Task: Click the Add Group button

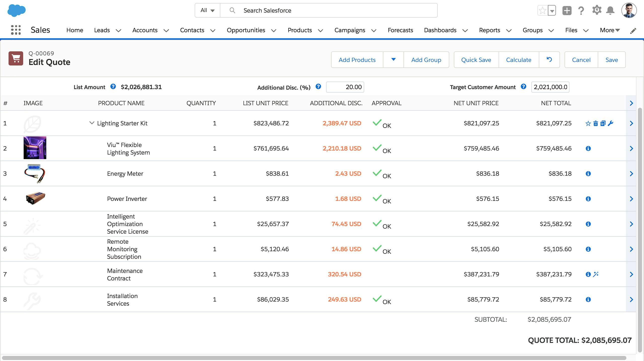Action: pyautogui.click(x=426, y=60)
